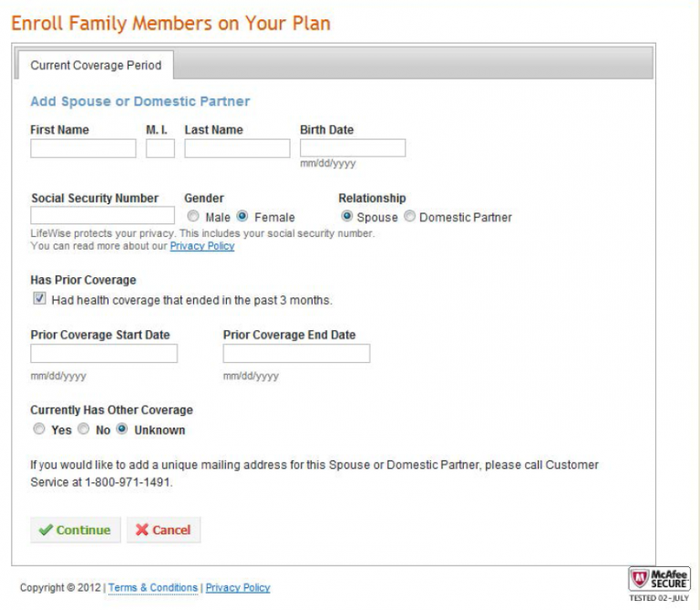Select the Female gender option
Viewport: 700px width, 610px height.
click(242, 217)
